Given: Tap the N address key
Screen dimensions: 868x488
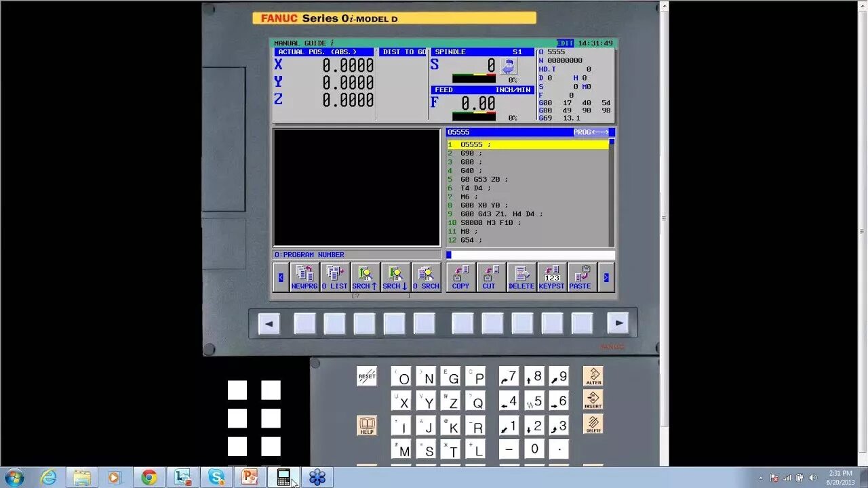Looking at the screenshot, I should click(x=427, y=377).
